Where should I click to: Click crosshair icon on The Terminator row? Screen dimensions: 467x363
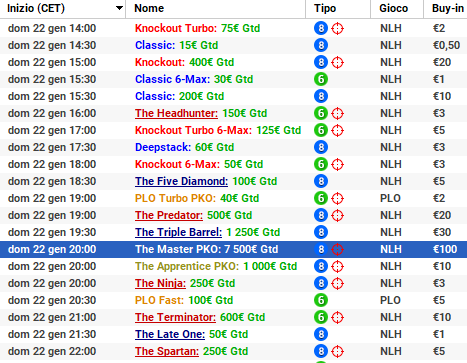click(337, 317)
